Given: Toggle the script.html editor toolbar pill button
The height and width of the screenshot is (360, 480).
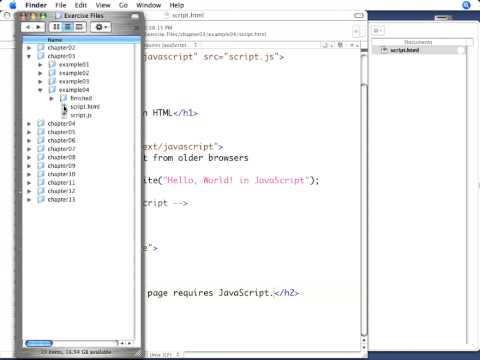Looking at the screenshot, I should (359, 15).
